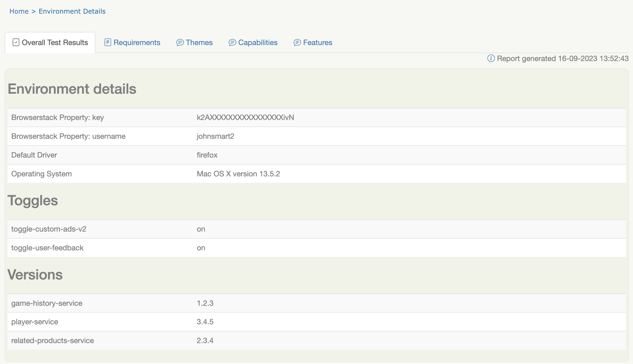Go to the Capabilities tab
633x364 pixels.
tap(257, 43)
